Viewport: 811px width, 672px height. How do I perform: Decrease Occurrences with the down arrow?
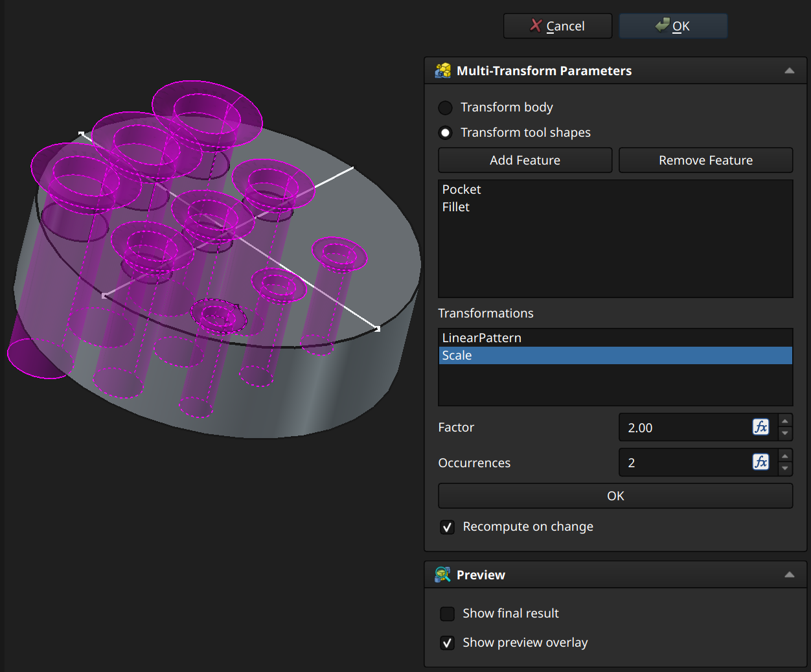[785, 469]
